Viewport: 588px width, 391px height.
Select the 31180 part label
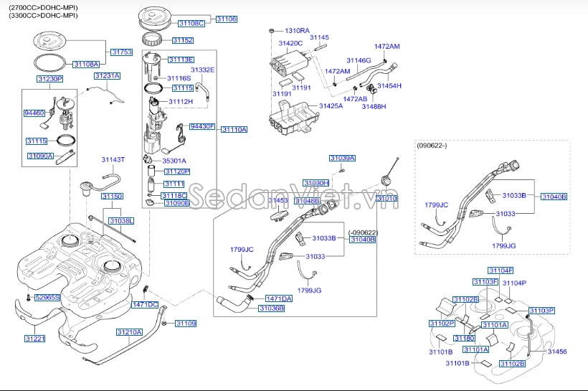click(x=464, y=338)
